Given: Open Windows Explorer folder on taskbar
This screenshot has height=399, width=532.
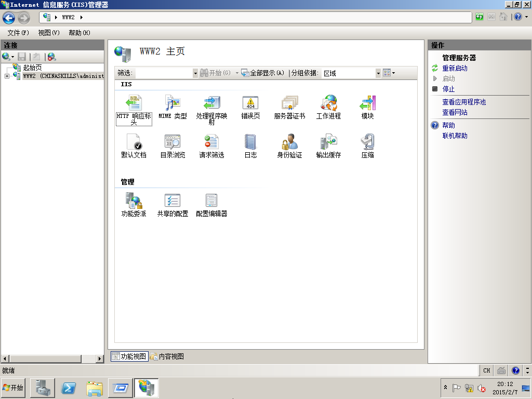Looking at the screenshot, I should pyautogui.click(x=95, y=388).
